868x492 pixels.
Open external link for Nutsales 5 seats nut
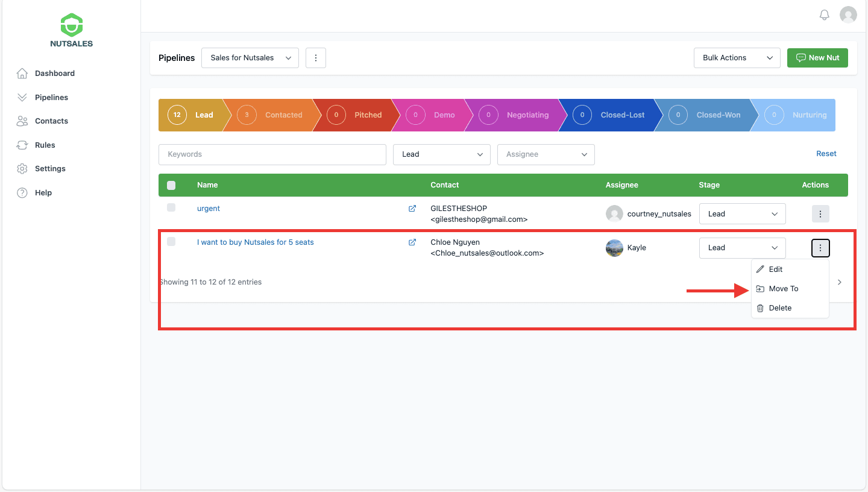412,242
